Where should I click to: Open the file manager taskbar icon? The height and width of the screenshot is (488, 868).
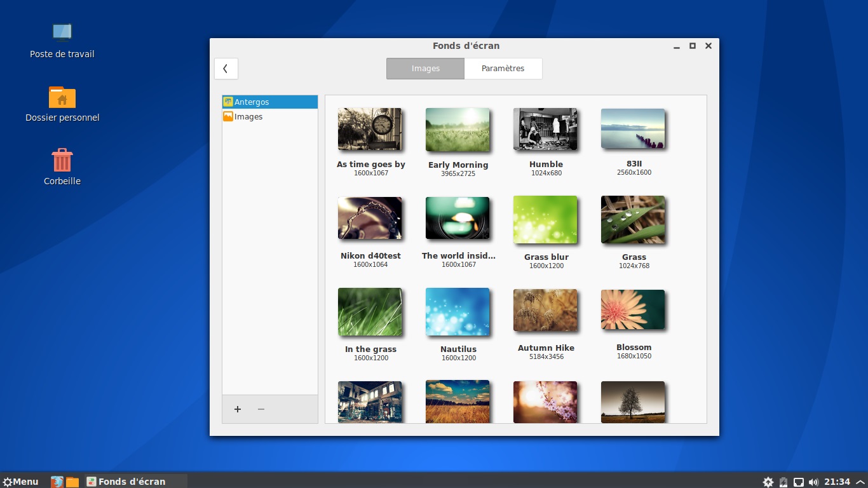tap(72, 482)
